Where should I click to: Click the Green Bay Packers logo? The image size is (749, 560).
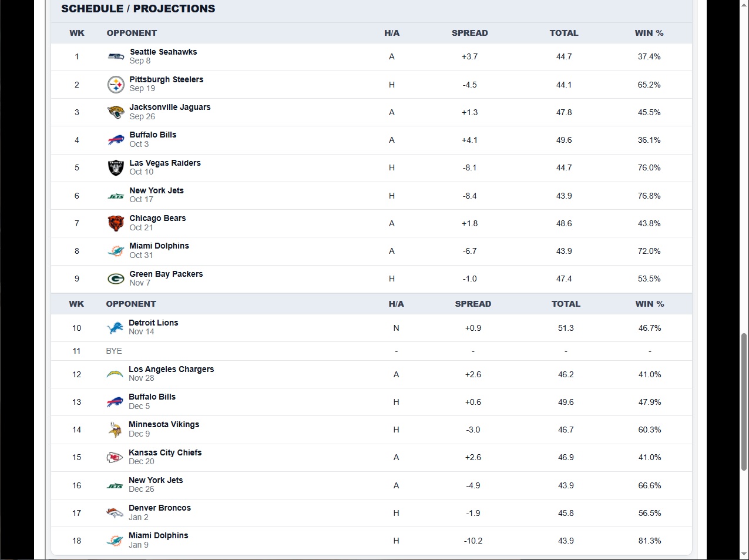(116, 279)
